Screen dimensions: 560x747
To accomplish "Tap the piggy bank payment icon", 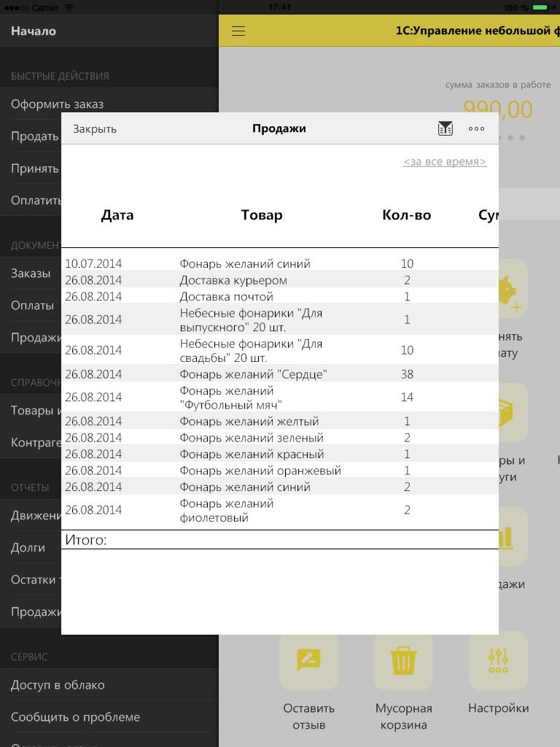I will (513, 287).
